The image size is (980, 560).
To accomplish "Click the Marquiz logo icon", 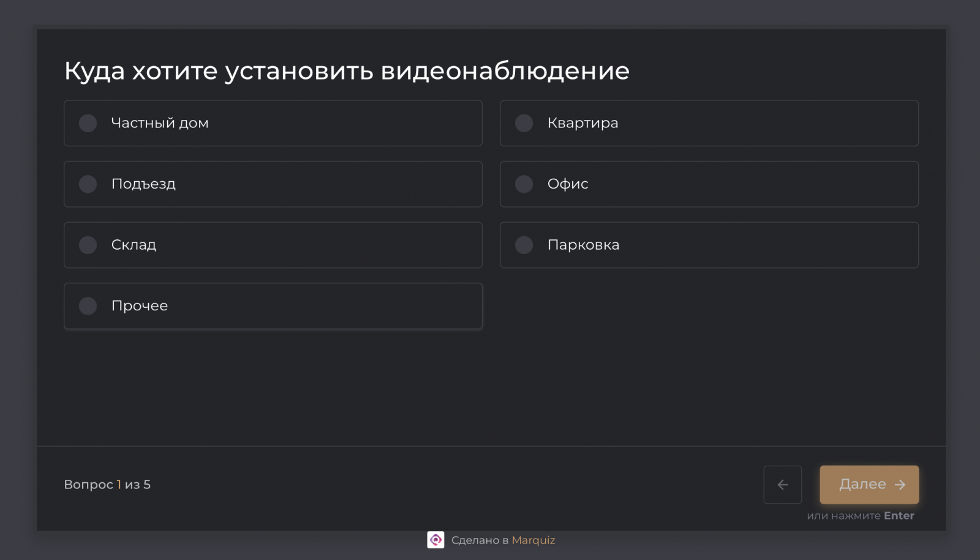I will tap(435, 540).
